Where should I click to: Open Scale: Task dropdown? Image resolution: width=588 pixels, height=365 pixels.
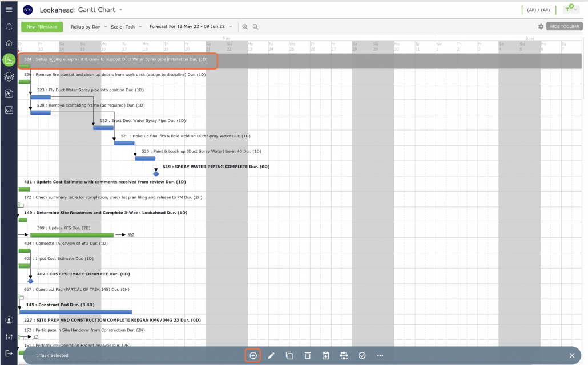126,27
